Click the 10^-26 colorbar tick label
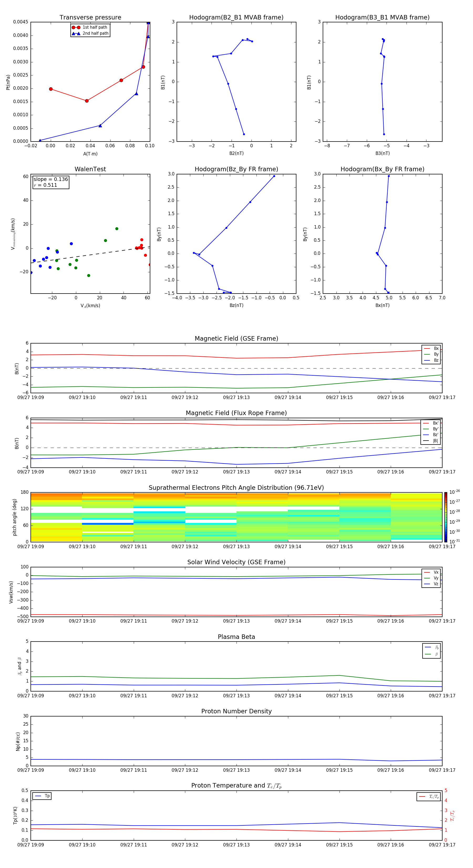This screenshot has width=473, height=868. [455, 492]
